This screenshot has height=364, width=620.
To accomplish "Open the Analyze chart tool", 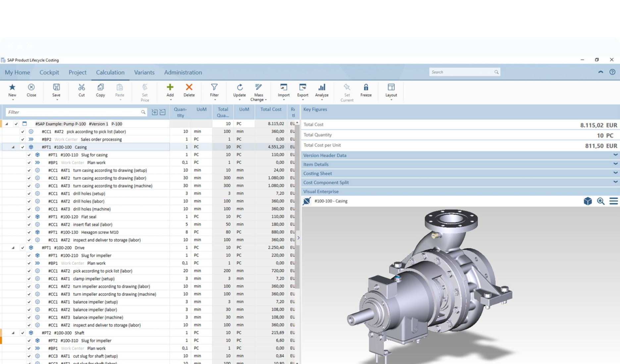I will (x=322, y=87).
